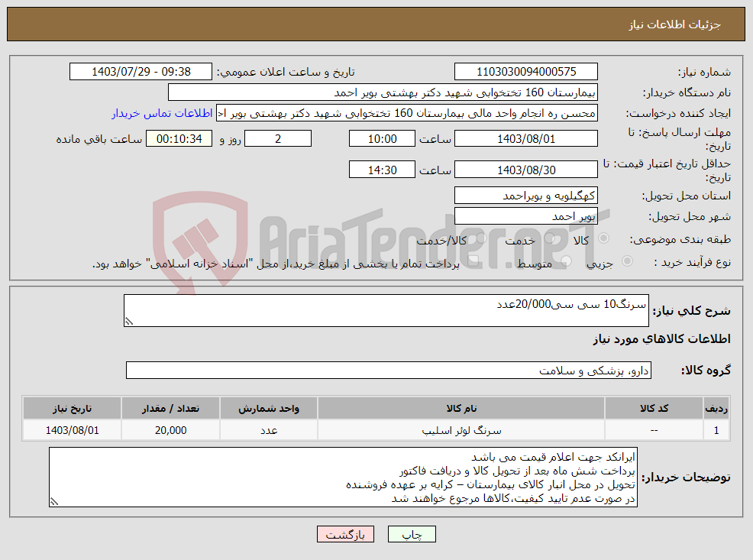Viewport: 753px width, 560px height.
Task: Click the buyer notes textarea
Action: 343,477
